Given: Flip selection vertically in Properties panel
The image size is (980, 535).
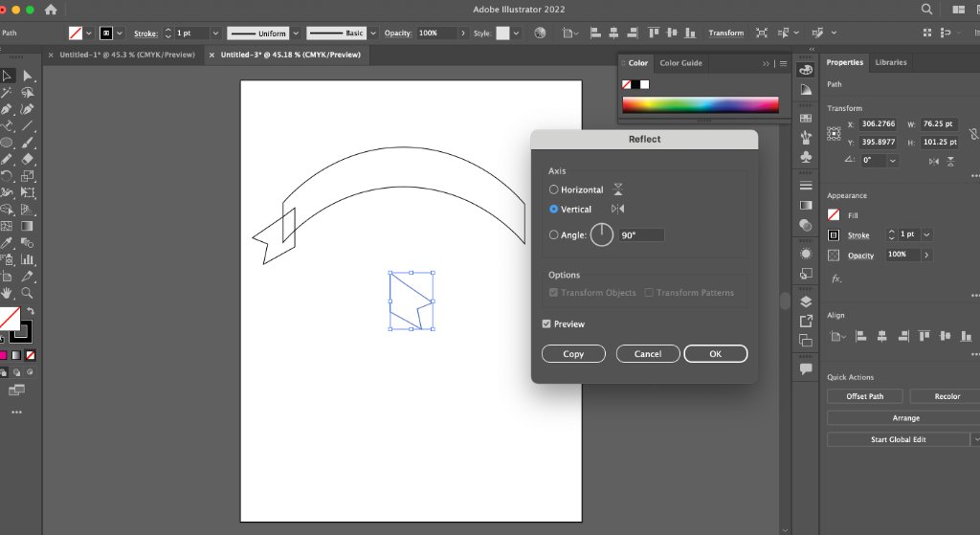Looking at the screenshot, I should tap(950, 161).
